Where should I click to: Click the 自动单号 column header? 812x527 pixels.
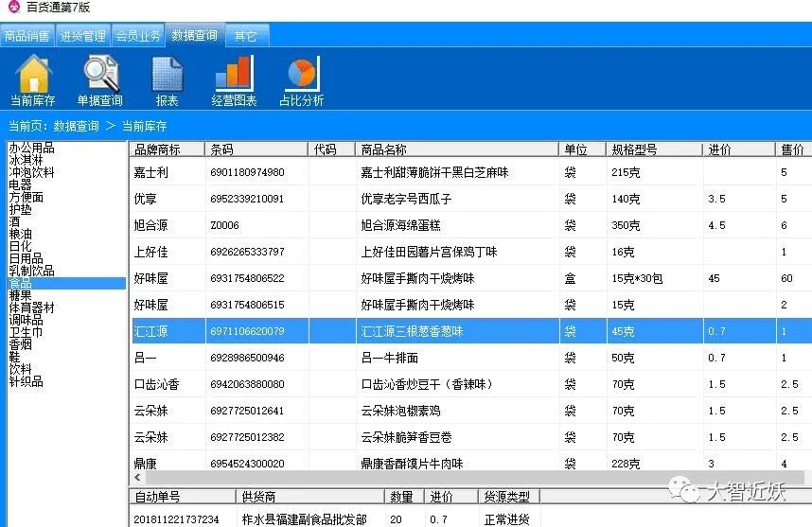click(x=183, y=497)
